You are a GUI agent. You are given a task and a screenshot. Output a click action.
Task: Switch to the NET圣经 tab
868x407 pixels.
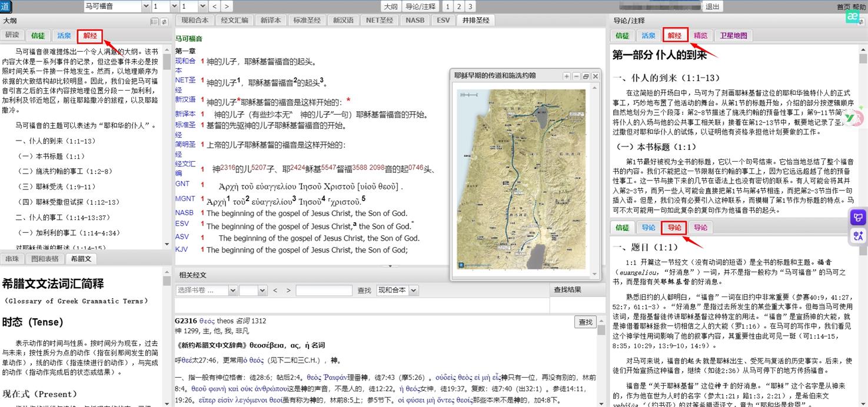coord(379,20)
